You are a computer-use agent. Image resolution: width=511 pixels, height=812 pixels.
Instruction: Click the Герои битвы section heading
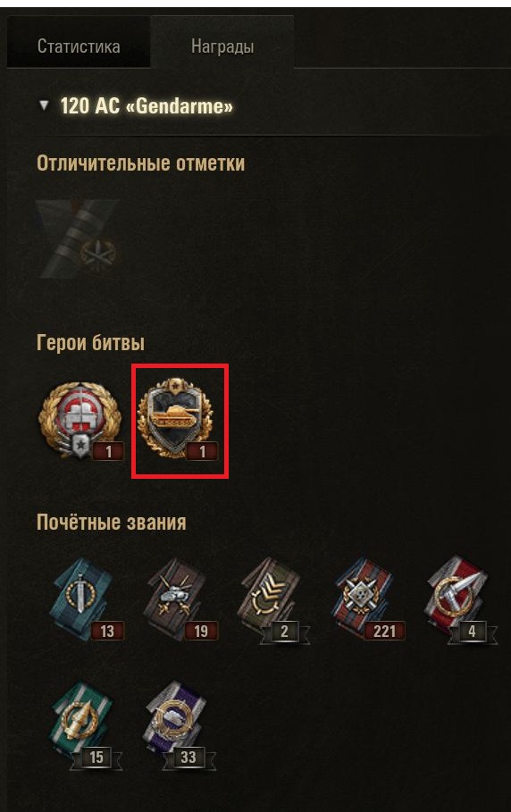(90, 343)
